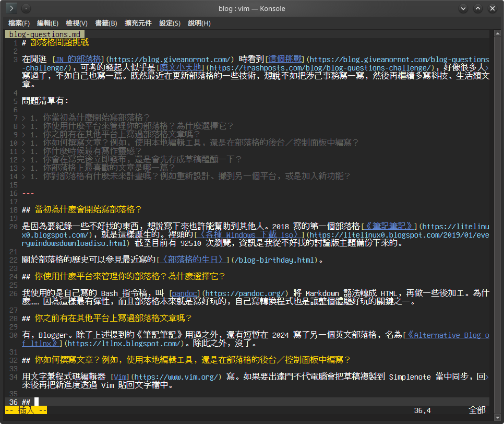This screenshot has height=424, width=504.
Task: Click heading 你之前有在其他平台上寫過部落格文章嗎?
Action: tap(113, 318)
